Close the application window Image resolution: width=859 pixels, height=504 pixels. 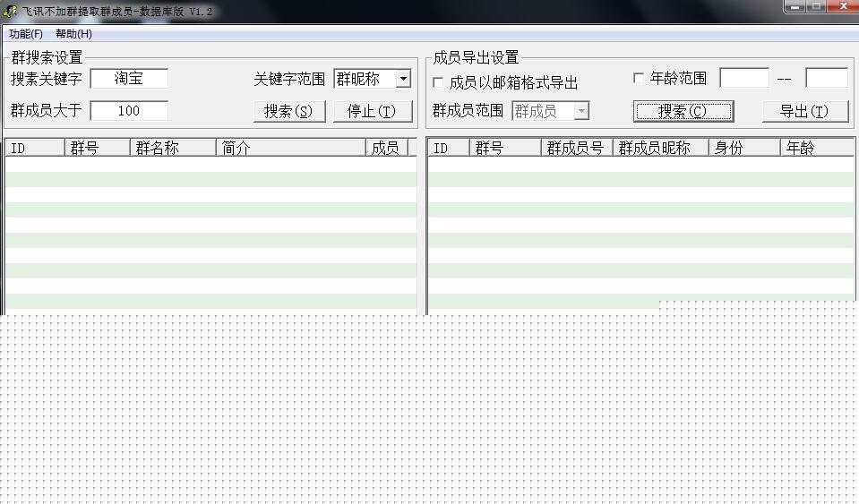(x=844, y=6)
